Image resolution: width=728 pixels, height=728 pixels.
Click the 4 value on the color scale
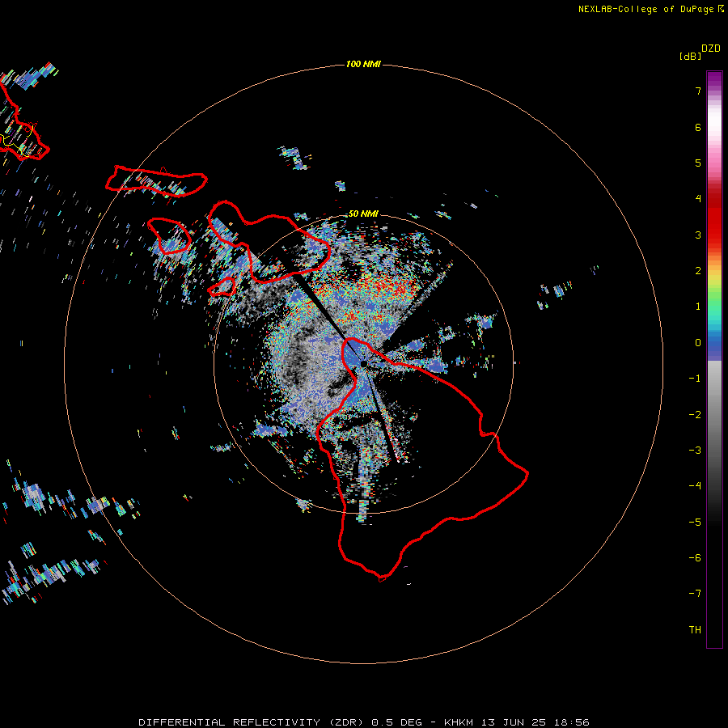click(698, 199)
